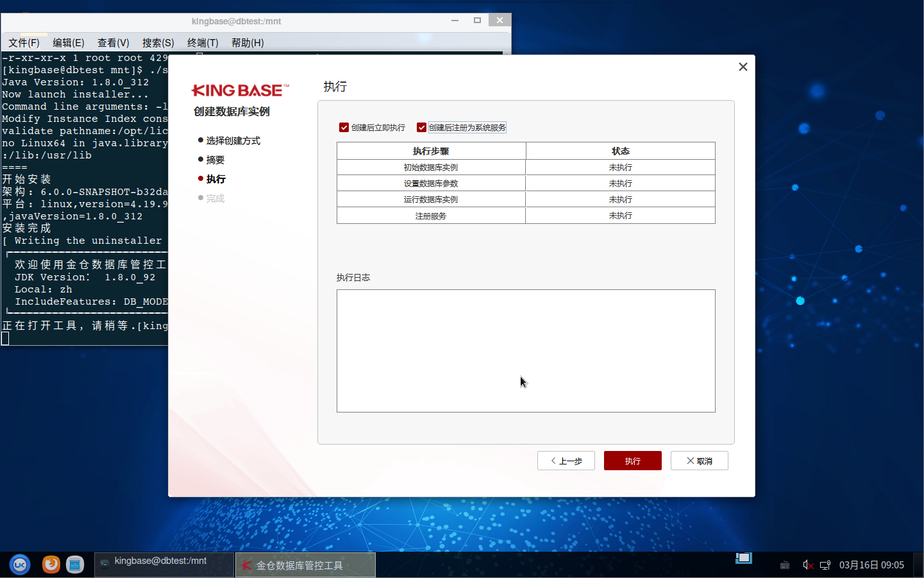Click the 执行日志 label

click(x=353, y=278)
